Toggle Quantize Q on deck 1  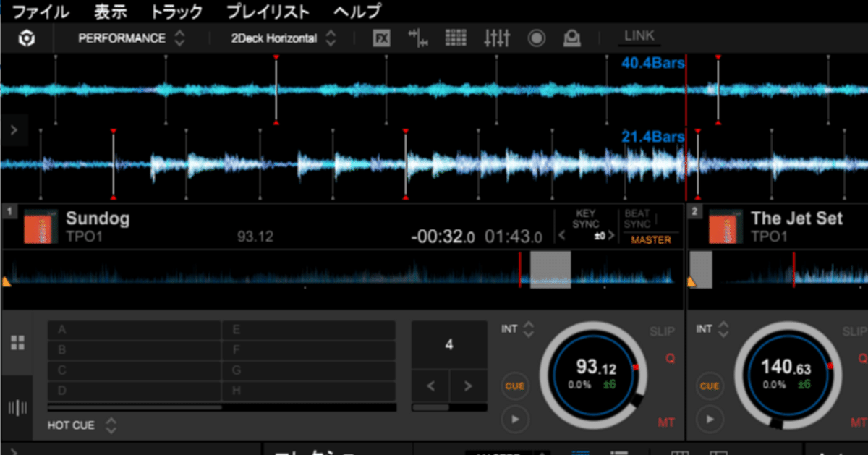point(670,358)
